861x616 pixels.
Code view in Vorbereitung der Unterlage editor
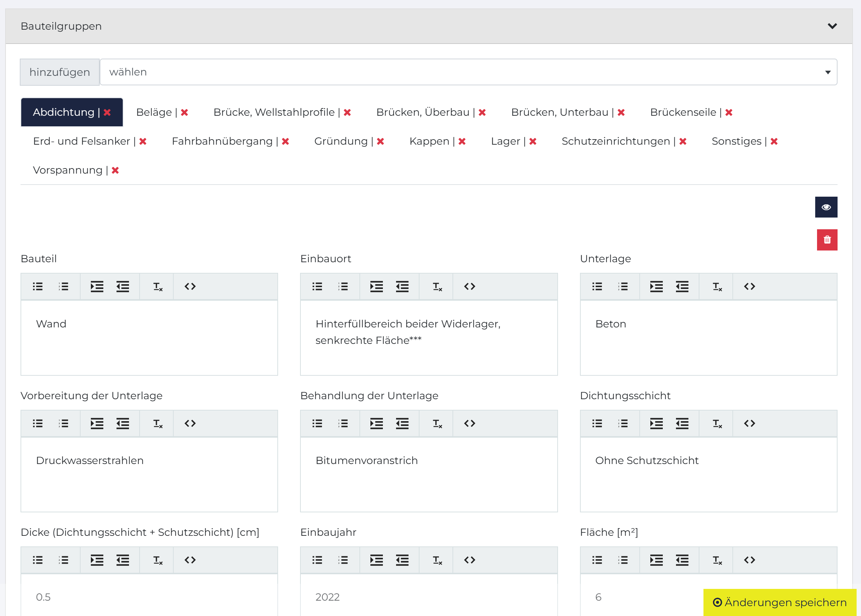point(190,423)
